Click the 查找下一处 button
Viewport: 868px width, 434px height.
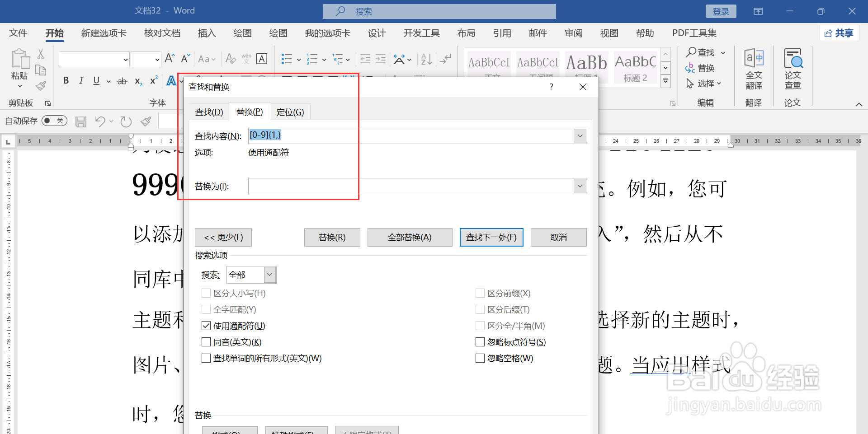(491, 237)
